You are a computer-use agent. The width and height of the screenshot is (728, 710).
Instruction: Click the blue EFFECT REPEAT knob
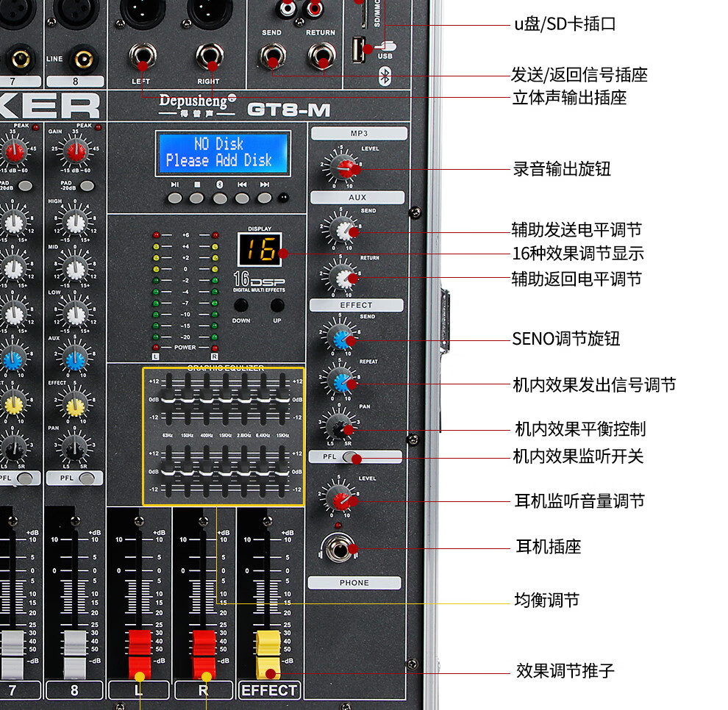coord(340,381)
